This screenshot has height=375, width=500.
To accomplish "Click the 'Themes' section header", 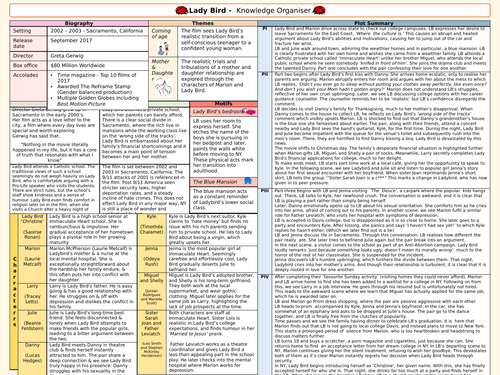I will tap(203, 23).
